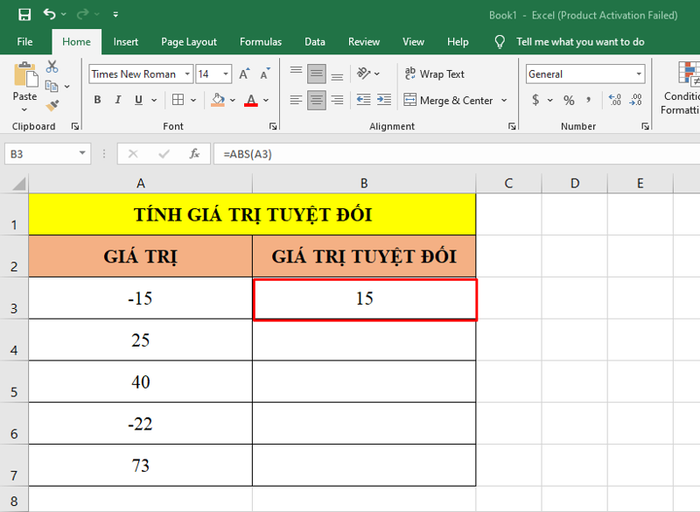
Task: Switch to the Data tab
Action: tap(315, 42)
